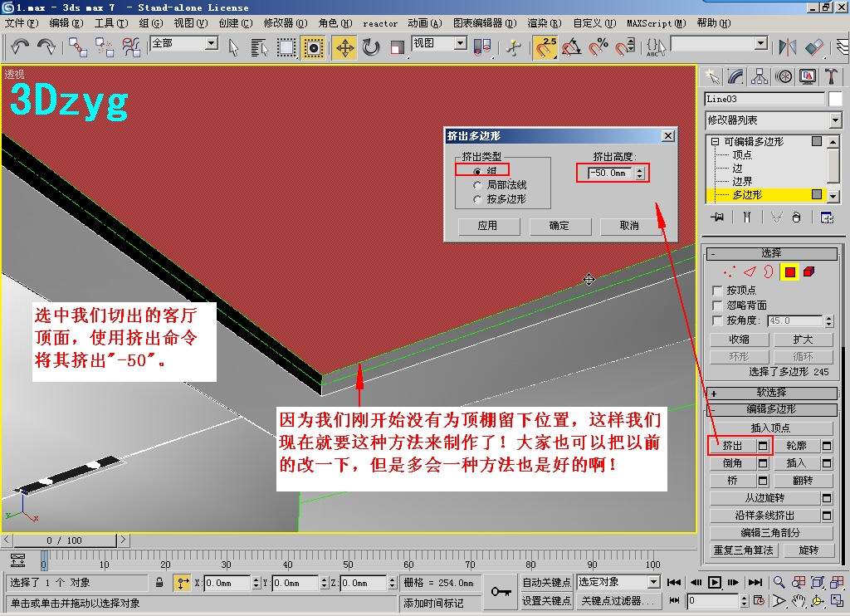The image size is (850, 616).
Task: Click Rectangular Selection Region icon
Action: click(286, 47)
